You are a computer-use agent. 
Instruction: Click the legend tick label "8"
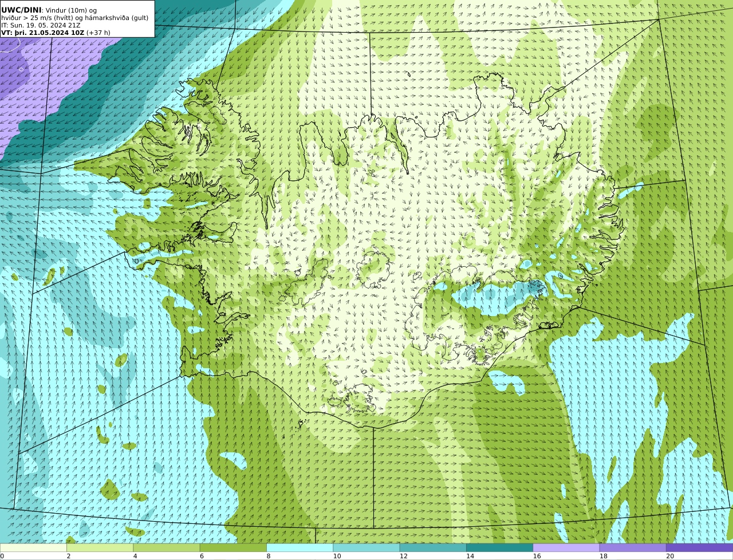coord(269,556)
